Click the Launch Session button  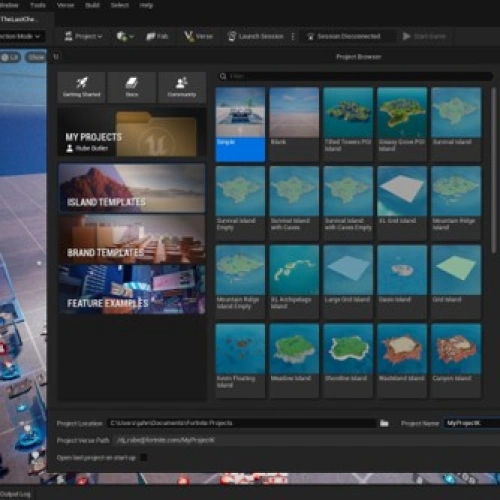[256, 36]
